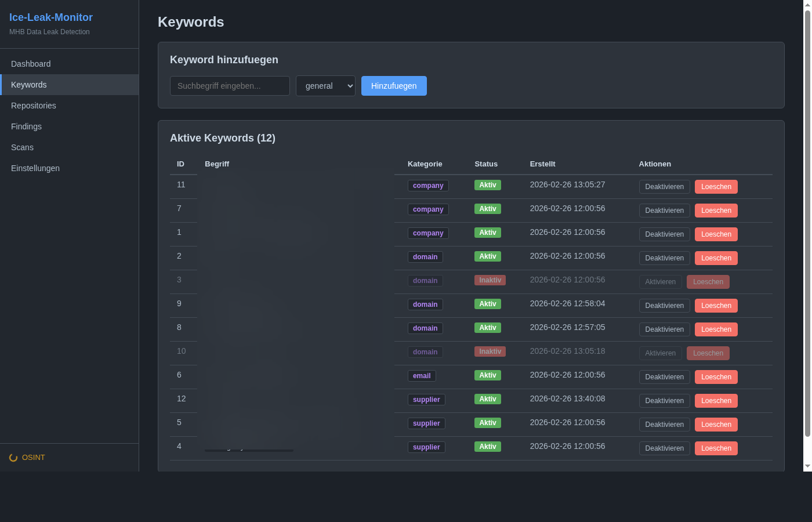Screen dimensions: 812x522
Task: Click the Status column header
Action: click(x=486, y=164)
